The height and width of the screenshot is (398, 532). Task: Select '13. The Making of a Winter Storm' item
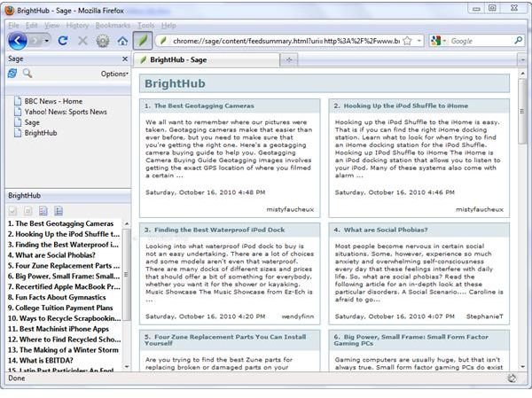point(63,350)
